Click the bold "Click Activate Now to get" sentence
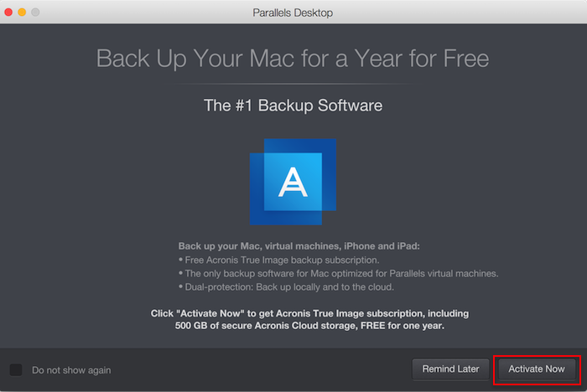 [309, 313]
